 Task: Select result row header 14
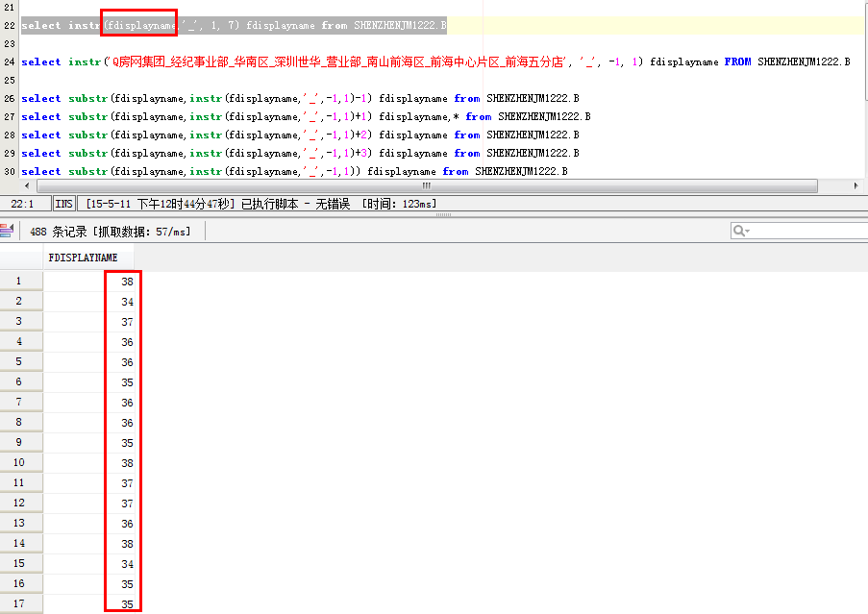(x=21, y=543)
